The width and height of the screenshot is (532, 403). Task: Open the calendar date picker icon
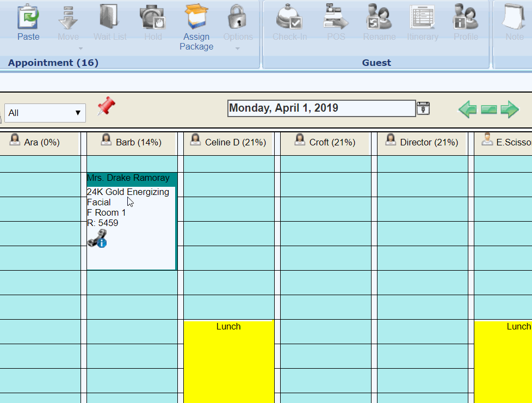click(423, 108)
